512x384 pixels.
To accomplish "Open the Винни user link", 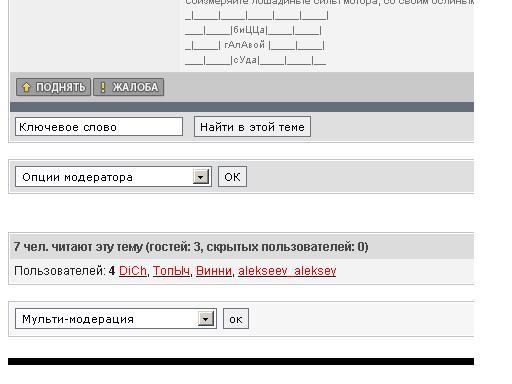I will coord(214,271).
